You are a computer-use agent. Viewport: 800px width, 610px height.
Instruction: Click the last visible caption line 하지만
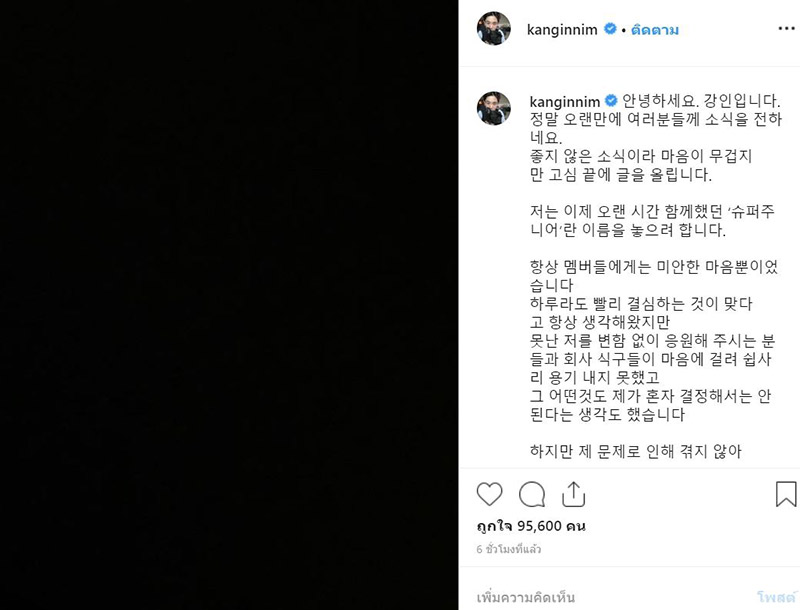[635, 451]
